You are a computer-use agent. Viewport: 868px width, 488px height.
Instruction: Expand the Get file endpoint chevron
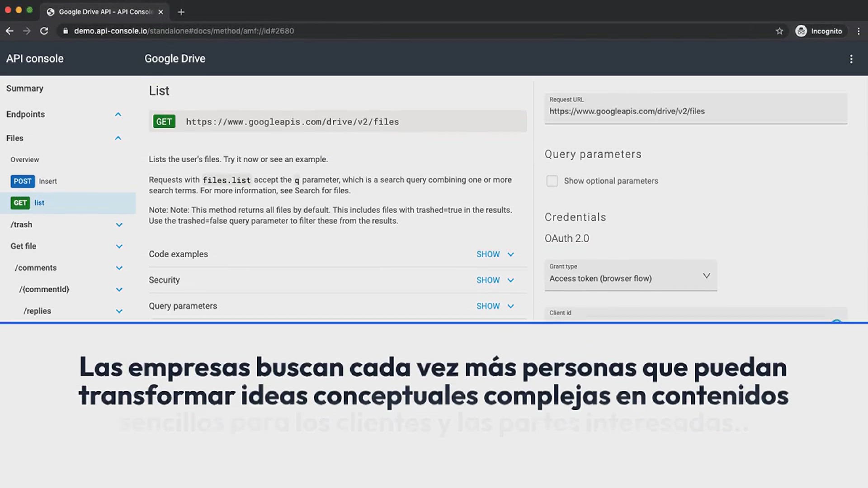[x=119, y=246]
